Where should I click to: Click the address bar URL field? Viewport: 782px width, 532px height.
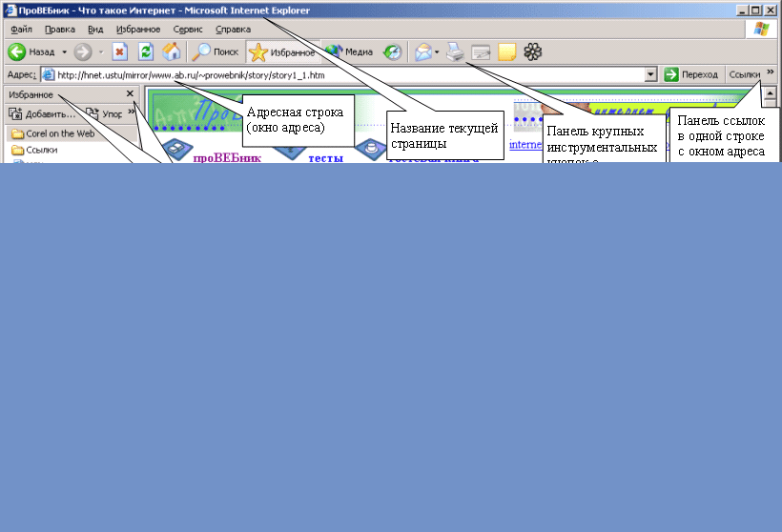[x=349, y=74]
